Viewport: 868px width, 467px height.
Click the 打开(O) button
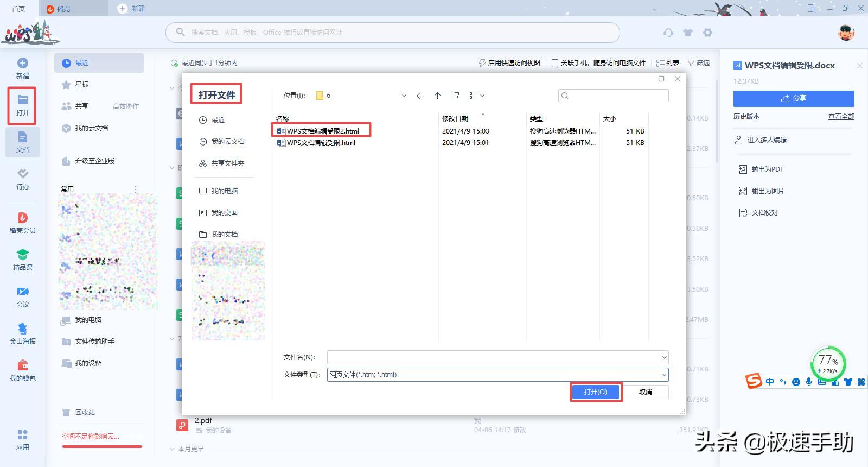[595, 392]
